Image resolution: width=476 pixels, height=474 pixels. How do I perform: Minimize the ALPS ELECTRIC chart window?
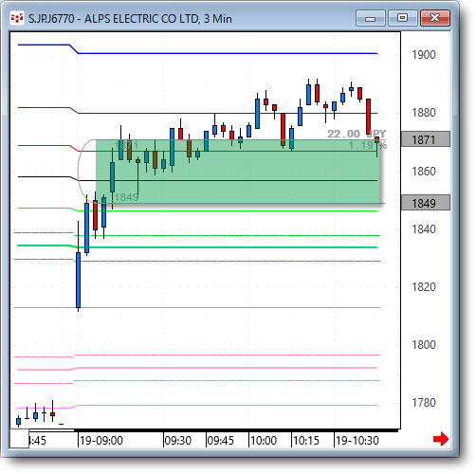pyautogui.click(x=370, y=18)
